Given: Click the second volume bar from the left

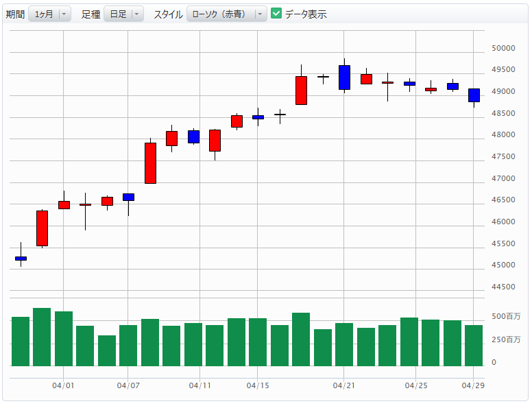Looking at the screenshot, I should coord(42,337).
